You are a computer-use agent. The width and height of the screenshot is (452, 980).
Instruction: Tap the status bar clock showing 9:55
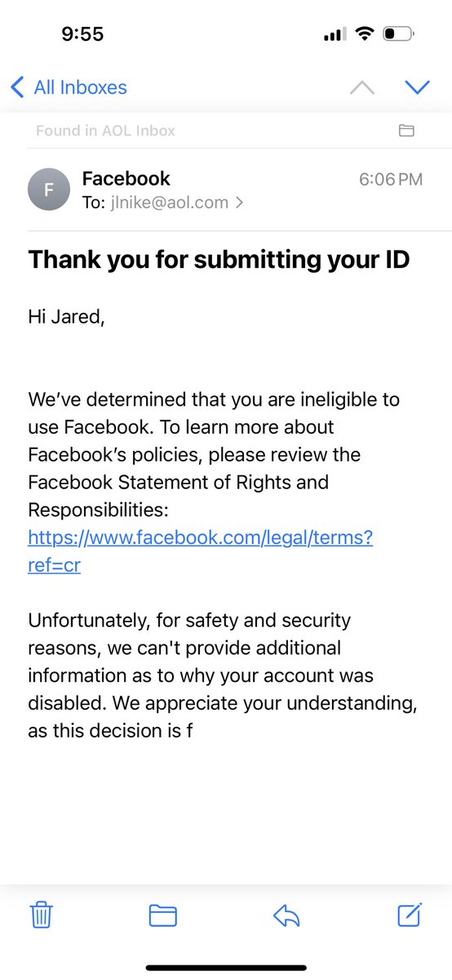click(x=82, y=34)
